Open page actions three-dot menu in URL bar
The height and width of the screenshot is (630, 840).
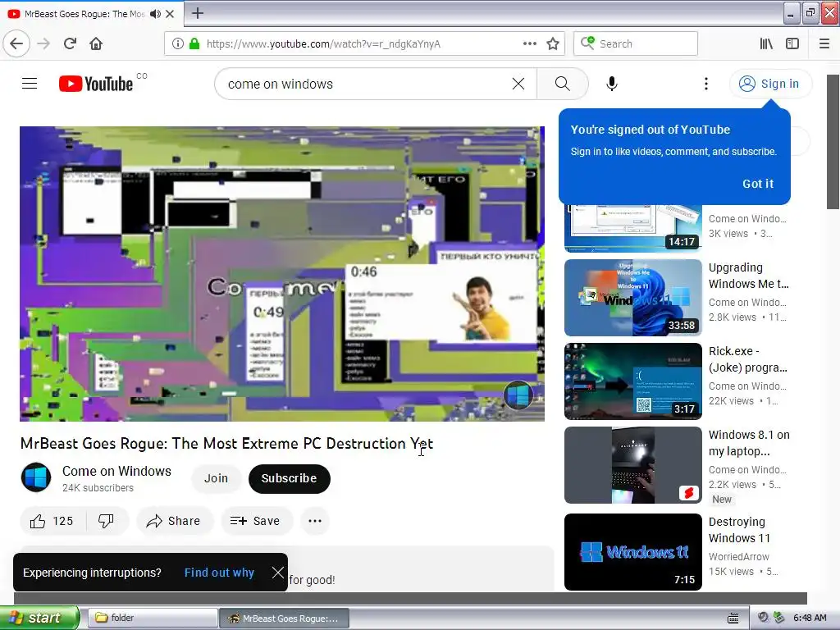point(530,43)
